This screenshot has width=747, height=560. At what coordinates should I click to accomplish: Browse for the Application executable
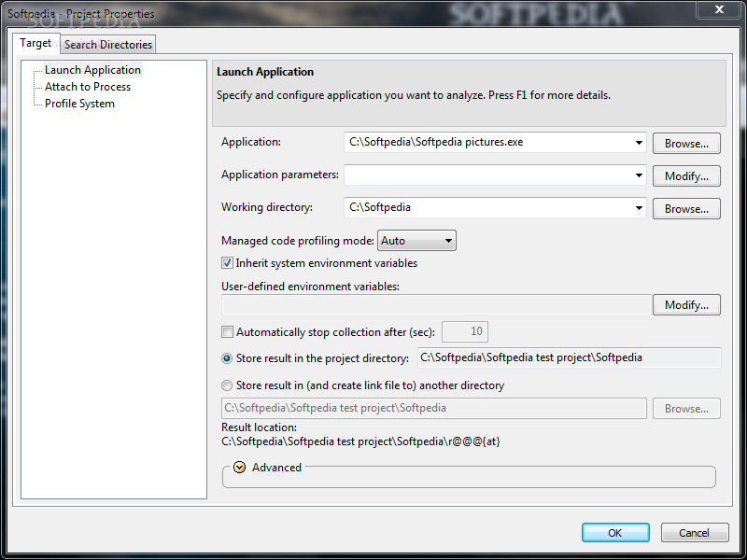pyautogui.click(x=686, y=144)
